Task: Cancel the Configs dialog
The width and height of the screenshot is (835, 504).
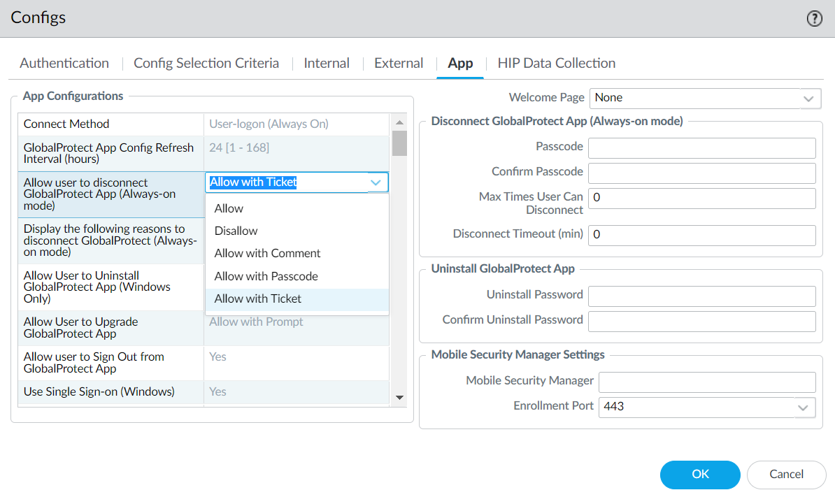Action: pyautogui.click(x=786, y=475)
